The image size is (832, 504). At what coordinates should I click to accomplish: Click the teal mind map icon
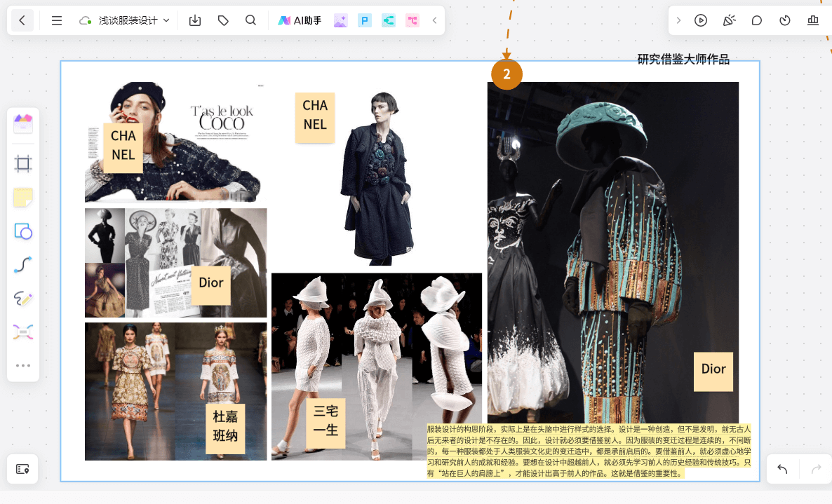click(389, 20)
